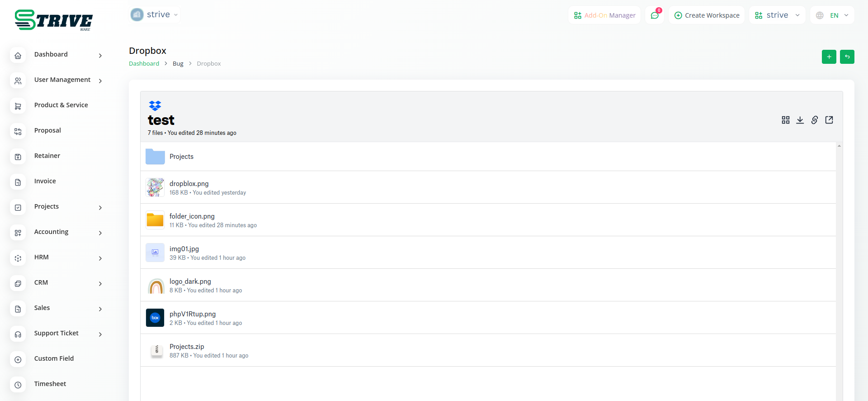Viewport: 868px width, 401px height.
Task: Open Dropbox folder in new window icon
Action: pyautogui.click(x=829, y=120)
